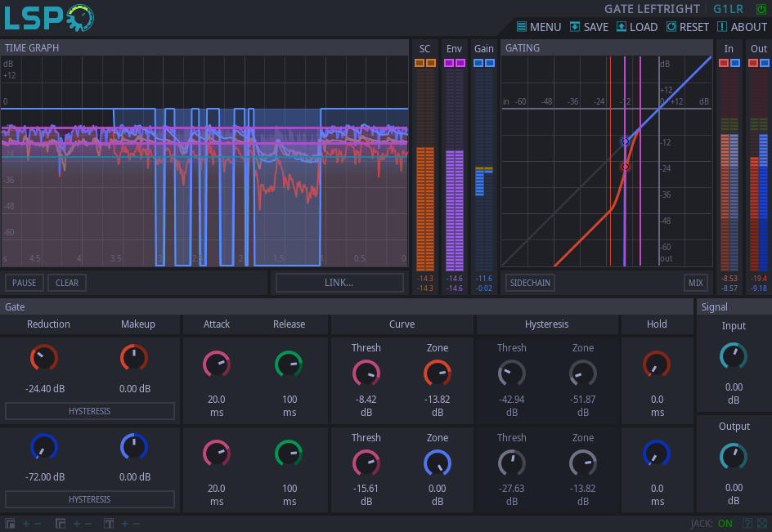Open the MENU item in top bar
Screen dimensions: 772x532
pyautogui.click(x=539, y=27)
